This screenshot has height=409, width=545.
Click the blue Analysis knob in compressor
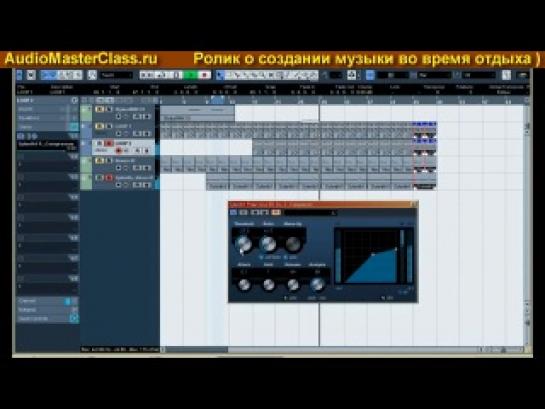click(x=317, y=285)
